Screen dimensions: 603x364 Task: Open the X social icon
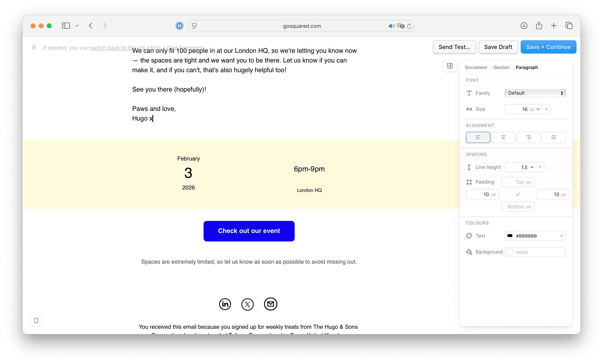(247, 304)
